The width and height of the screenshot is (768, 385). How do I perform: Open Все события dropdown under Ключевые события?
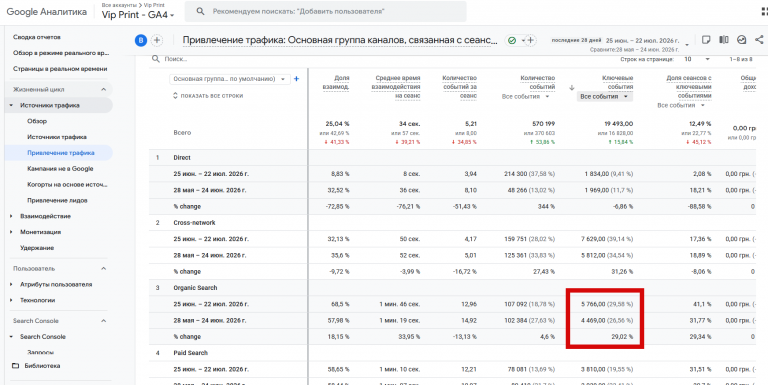pos(605,97)
